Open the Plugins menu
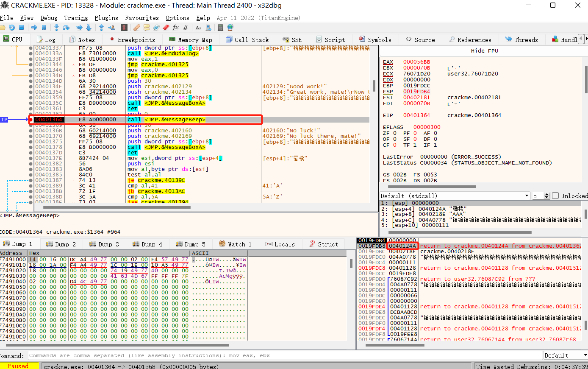 (106, 18)
